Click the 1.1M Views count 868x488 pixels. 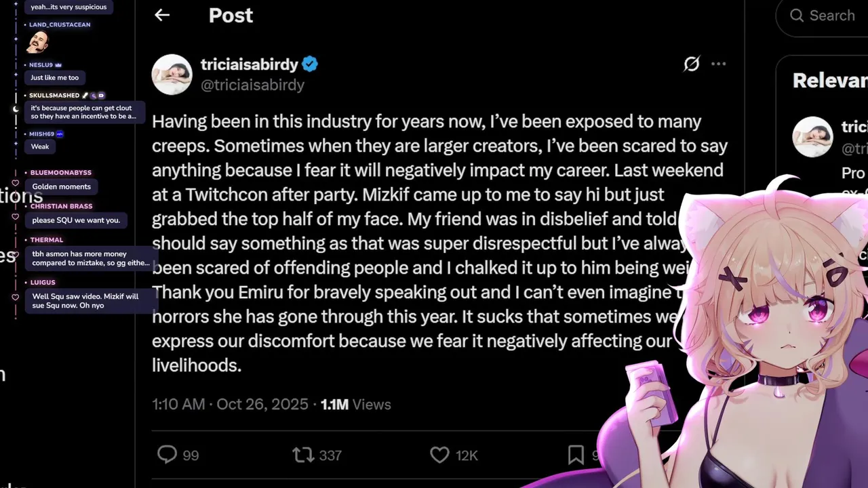[355, 405]
